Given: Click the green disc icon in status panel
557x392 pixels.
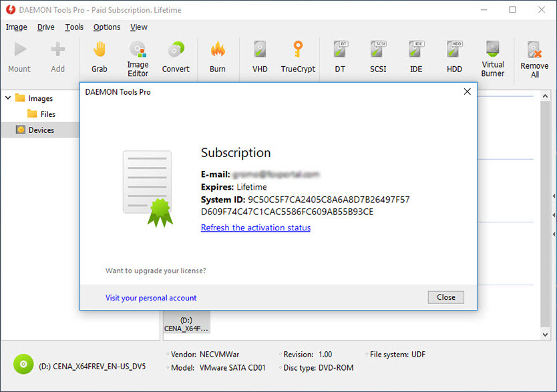Looking at the screenshot, I should click(23, 365).
